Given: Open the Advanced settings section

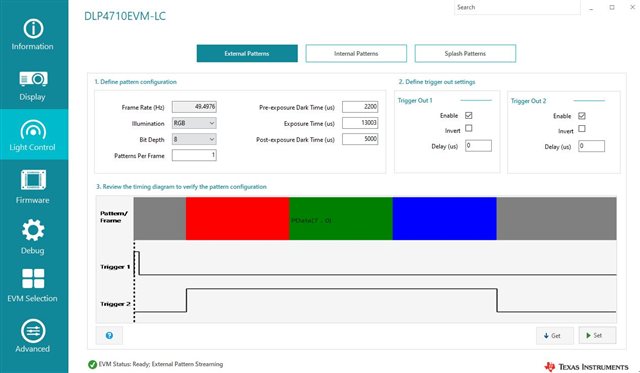Looking at the screenshot, I should click(x=33, y=336).
